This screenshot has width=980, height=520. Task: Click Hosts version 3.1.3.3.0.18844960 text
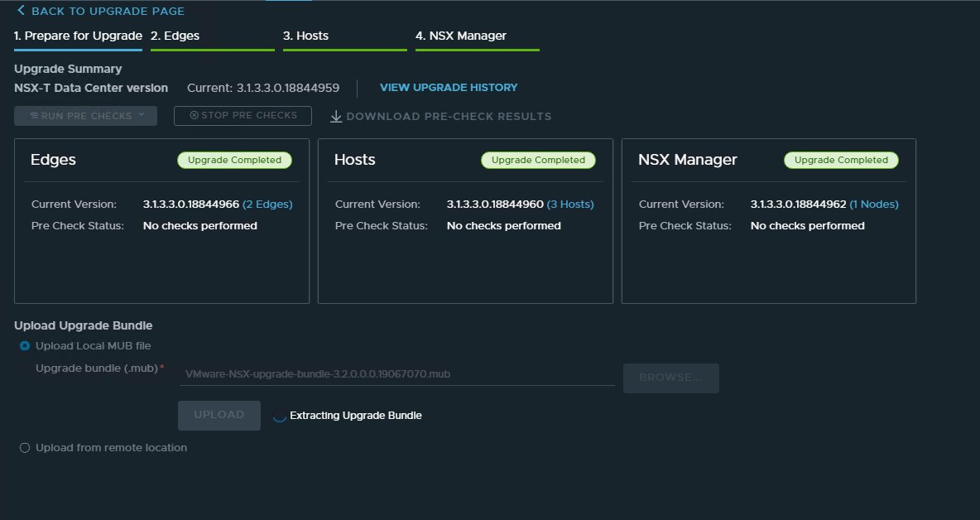point(495,205)
